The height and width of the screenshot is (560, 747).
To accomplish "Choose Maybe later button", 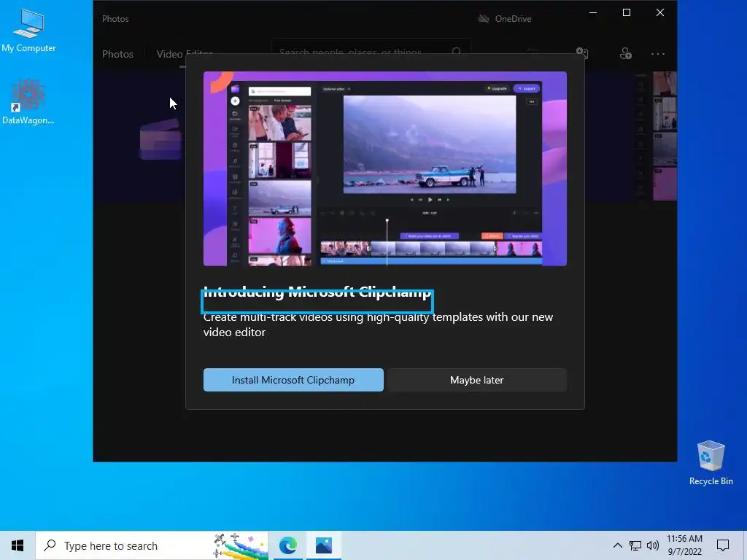I will click(476, 380).
